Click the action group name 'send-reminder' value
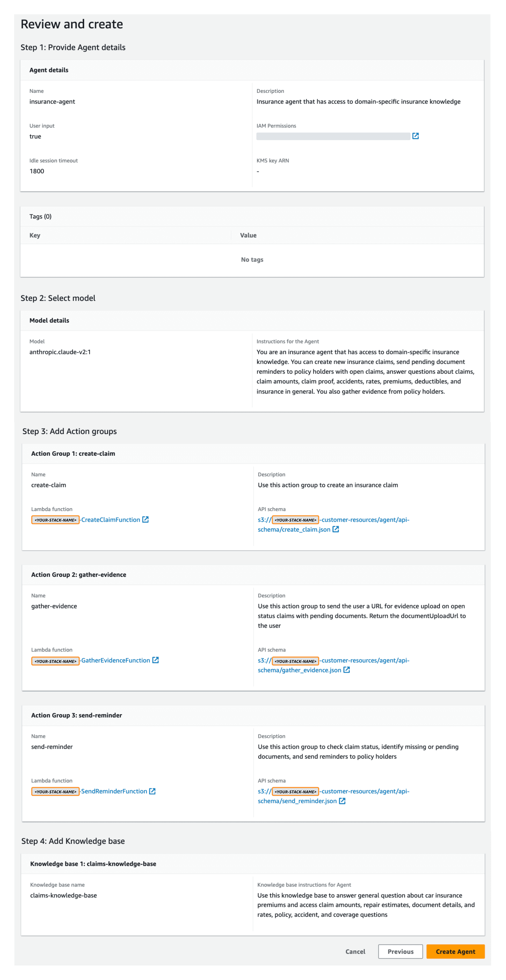Screen dimensions: 506x980 [52, 747]
